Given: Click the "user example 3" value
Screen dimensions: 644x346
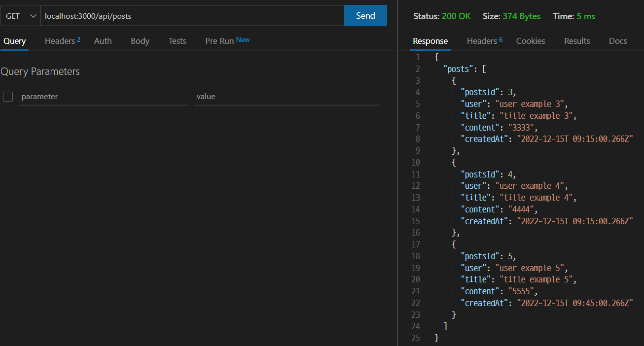Looking at the screenshot, I should click(530, 104).
